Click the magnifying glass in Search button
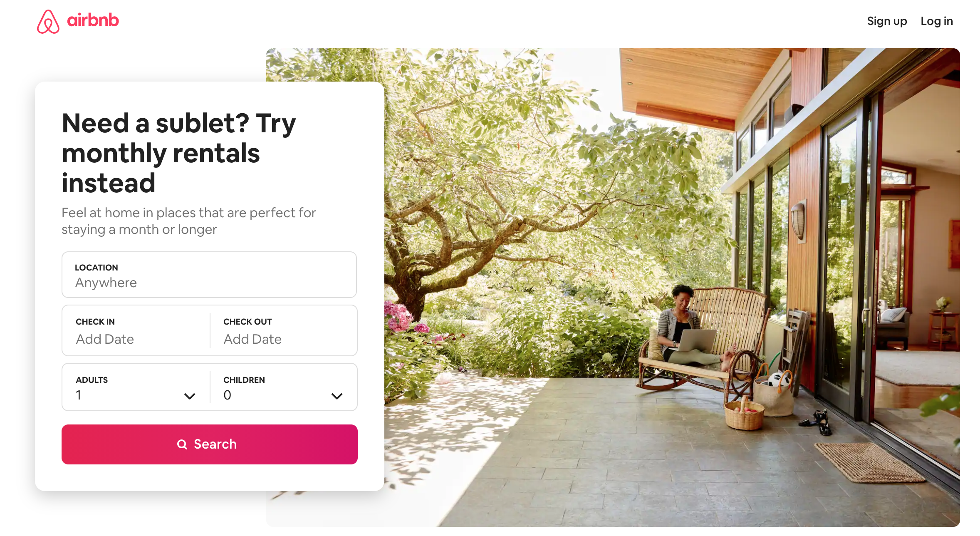Image resolution: width=980 pixels, height=536 pixels. tap(182, 444)
